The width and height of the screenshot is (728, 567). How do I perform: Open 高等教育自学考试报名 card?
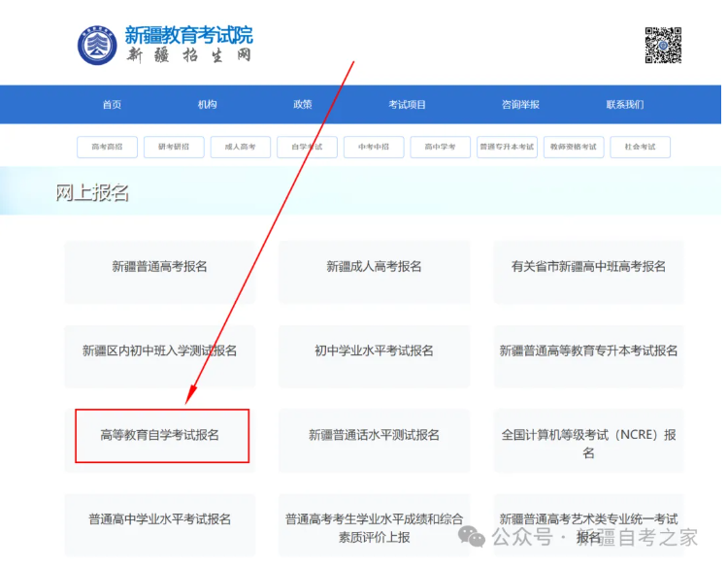160,440
